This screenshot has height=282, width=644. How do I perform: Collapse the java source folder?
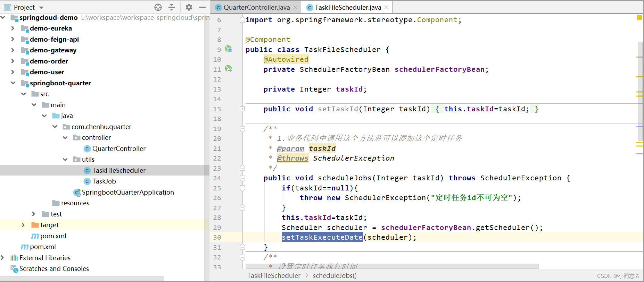(x=44, y=116)
